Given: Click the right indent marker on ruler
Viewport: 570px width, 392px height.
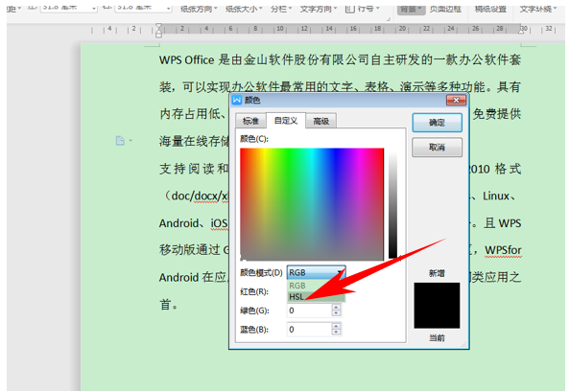Looking at the screenshot, I should pos(521,32).
